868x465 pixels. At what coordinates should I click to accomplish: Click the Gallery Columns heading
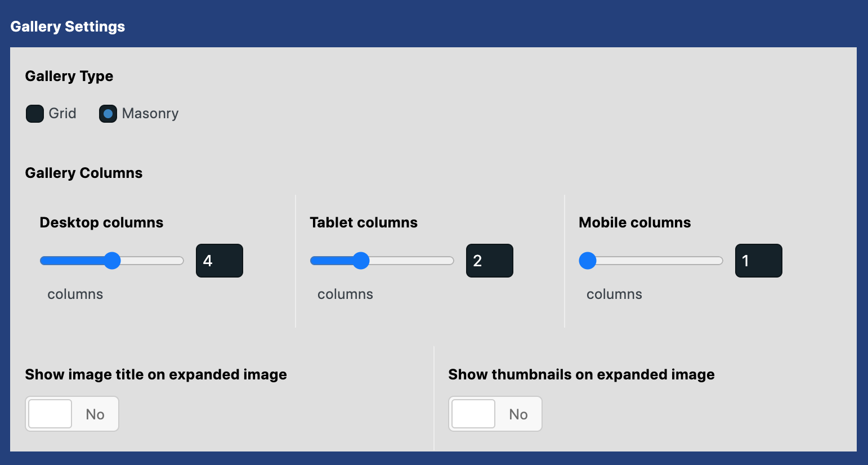pyautogui.click(x=84, y=173)
